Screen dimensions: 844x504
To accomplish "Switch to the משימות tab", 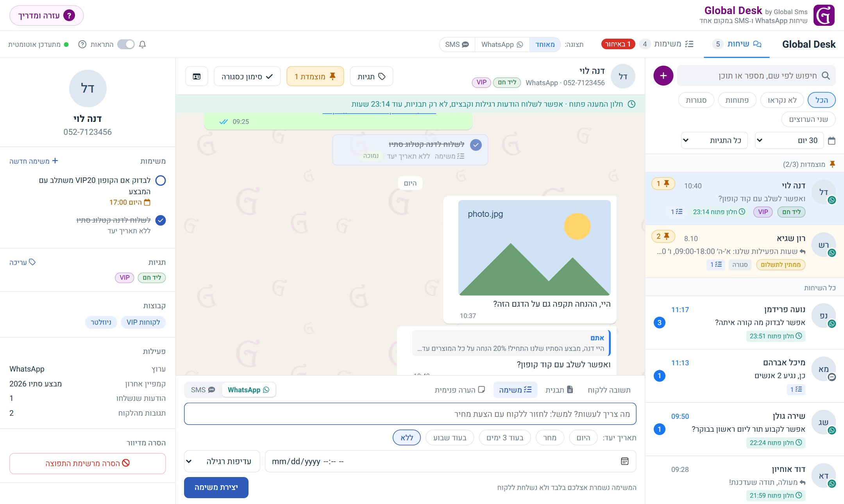I will tap(667, 44).
